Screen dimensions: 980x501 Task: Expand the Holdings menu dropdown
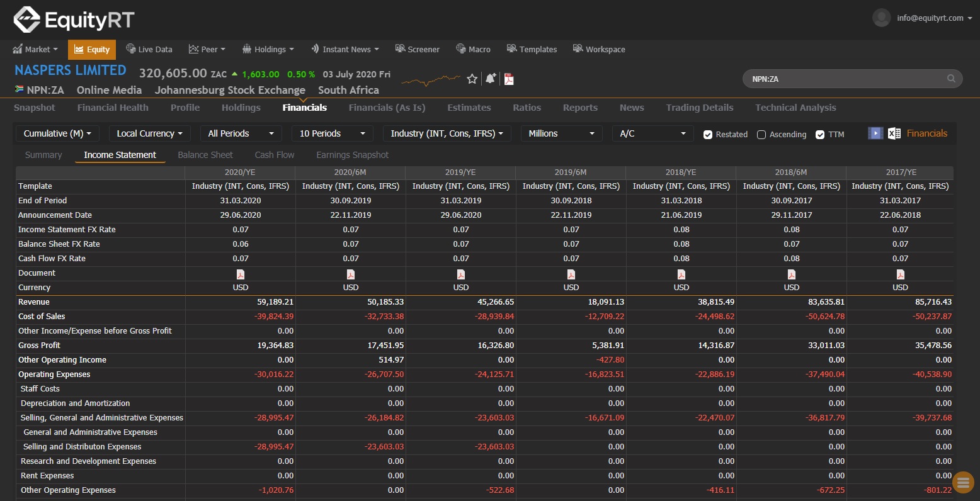[268, 49]
